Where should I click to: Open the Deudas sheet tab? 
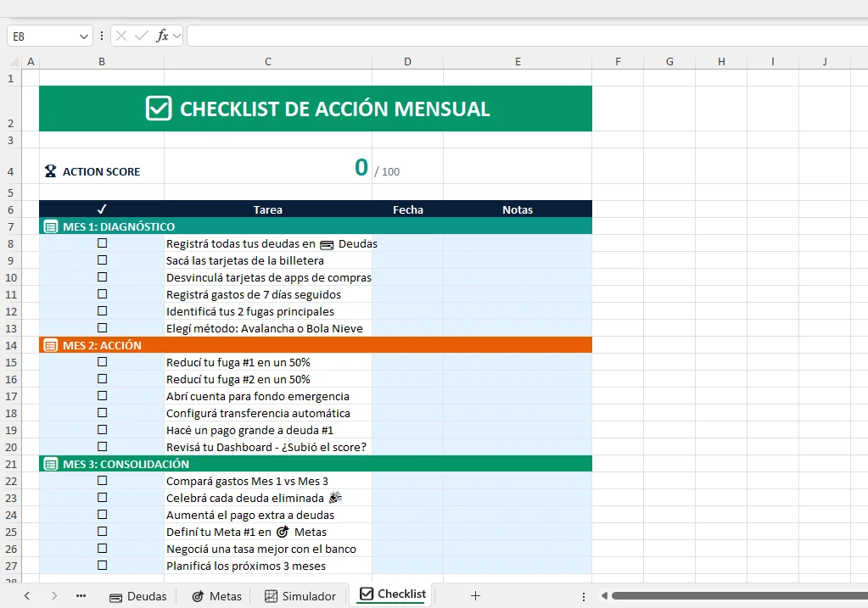tap(138, 596)
